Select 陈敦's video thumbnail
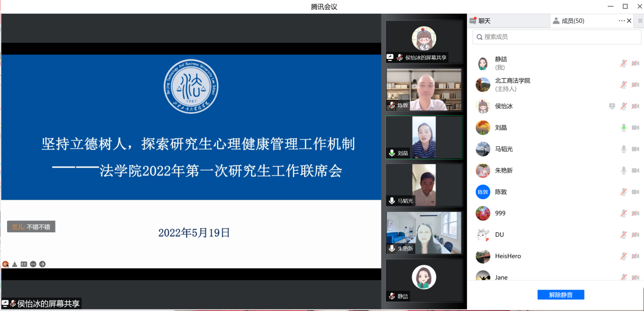Screen dimensions: 644x311 (424, 90)
